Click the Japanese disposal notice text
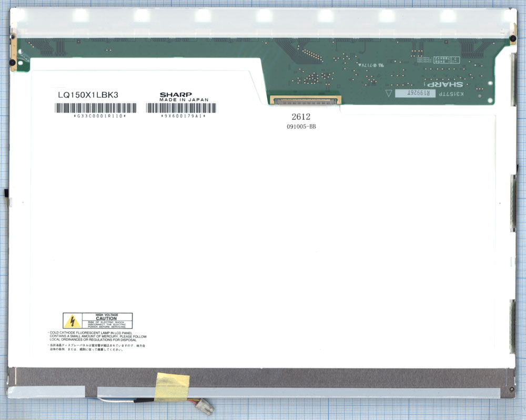 (x=96, y=347)
